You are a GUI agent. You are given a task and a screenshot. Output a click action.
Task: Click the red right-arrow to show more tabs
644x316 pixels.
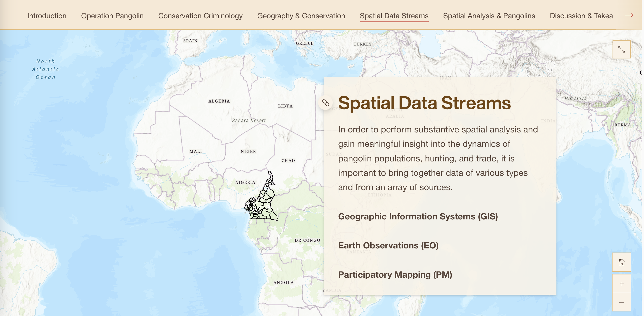coord(629,15)
